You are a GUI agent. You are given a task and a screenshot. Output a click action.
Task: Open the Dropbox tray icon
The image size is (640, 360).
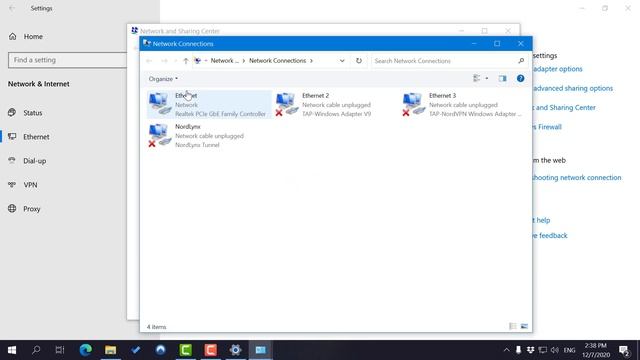(530, 350)
